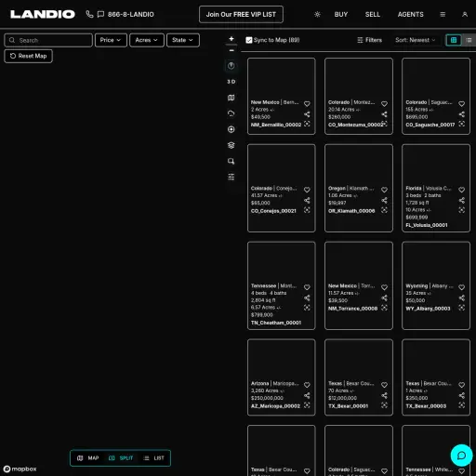Switch to grid view layout
476x476 pixels.
(x=454, y=40)
